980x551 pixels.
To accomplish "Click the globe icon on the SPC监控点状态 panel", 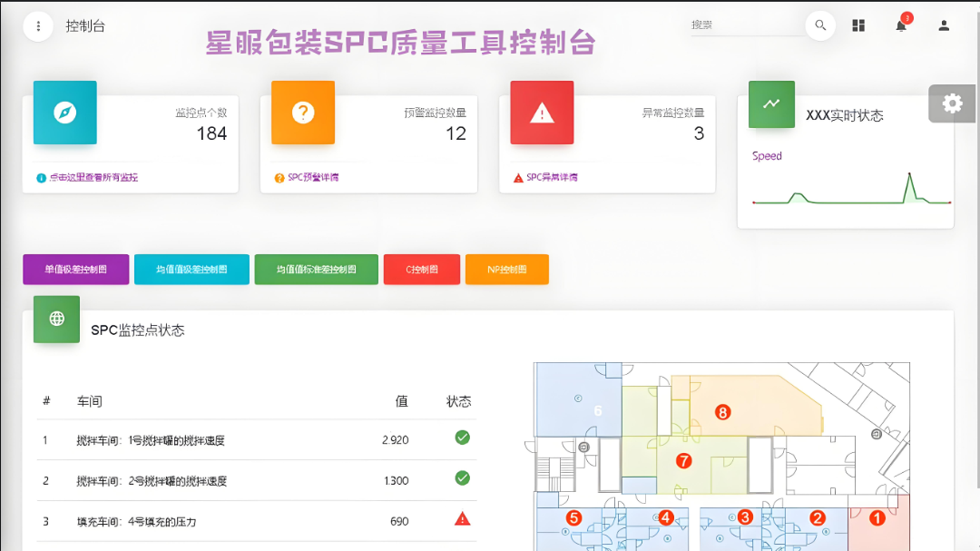I will [56, 319].
